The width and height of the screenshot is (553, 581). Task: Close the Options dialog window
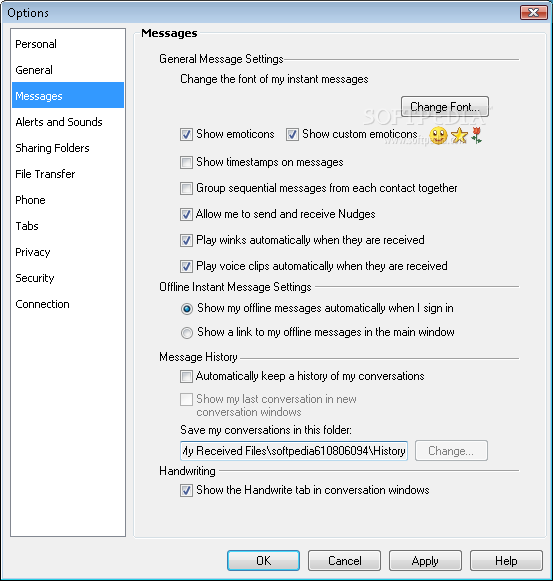[x=534, y=13]
